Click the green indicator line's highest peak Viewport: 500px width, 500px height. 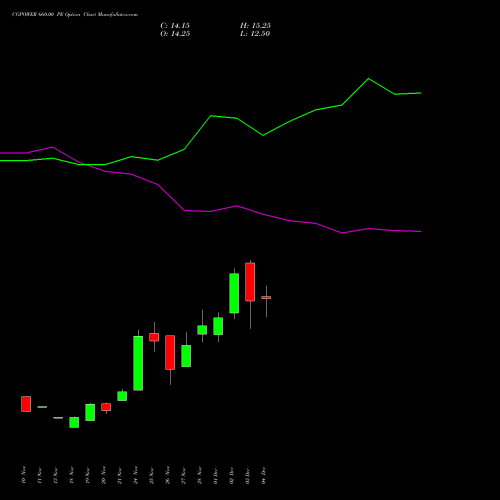(x=368, y=79)
